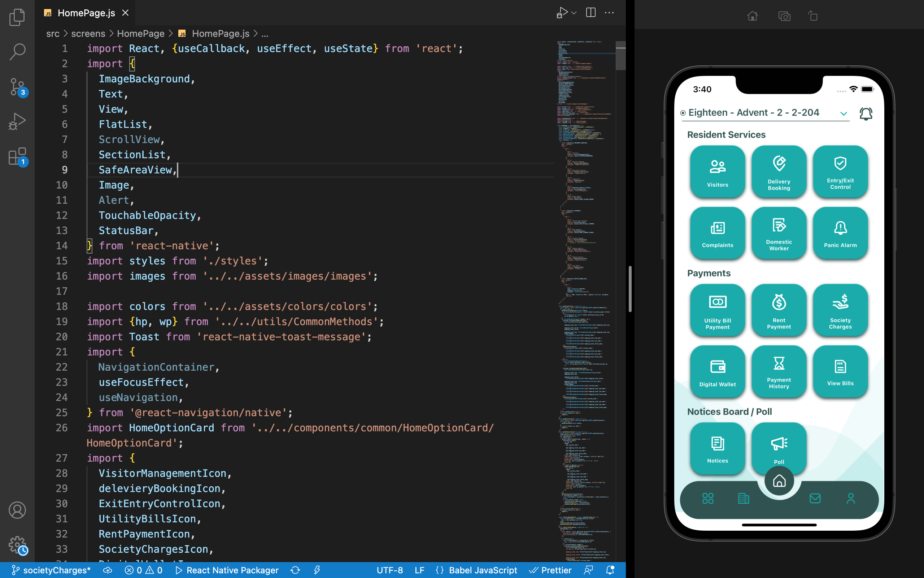Click the SafeAreaView text on line 9
The image size is (924, 578).
pyautogui.click(x=135, y=170)
